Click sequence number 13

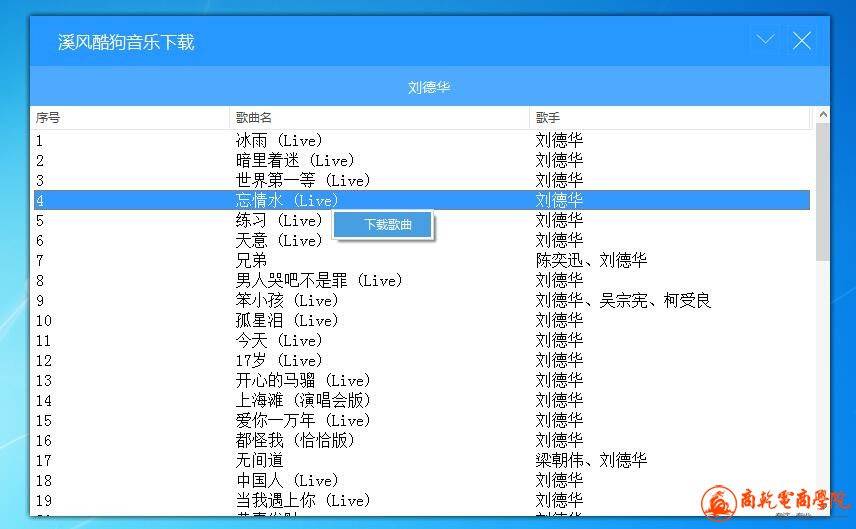pos(44,381)
